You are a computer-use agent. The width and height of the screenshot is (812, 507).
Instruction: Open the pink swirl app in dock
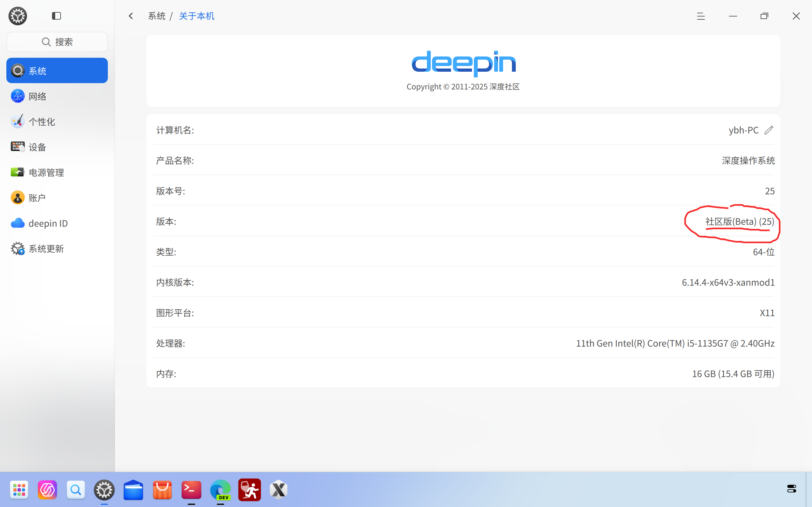tap(47, 490)
